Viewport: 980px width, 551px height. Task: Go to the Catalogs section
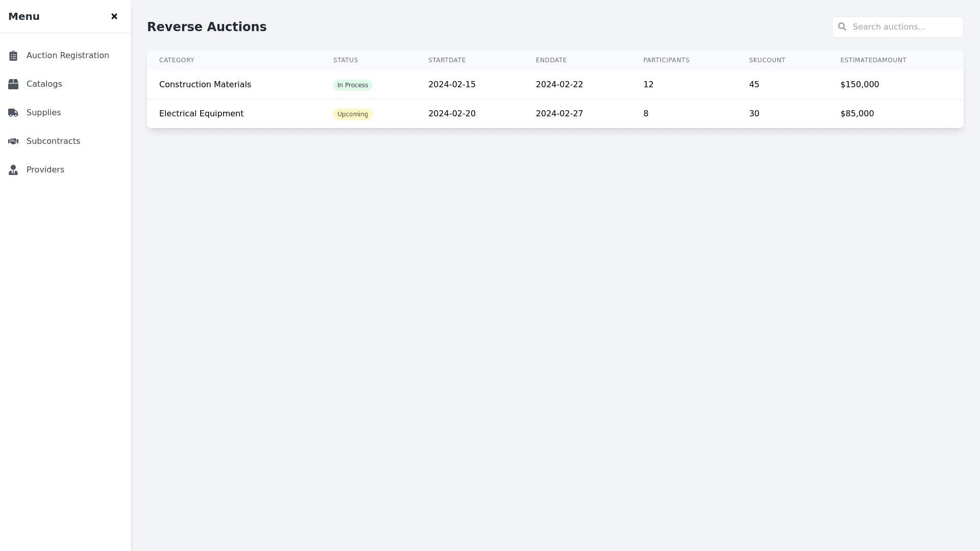[x=44, y=84]
